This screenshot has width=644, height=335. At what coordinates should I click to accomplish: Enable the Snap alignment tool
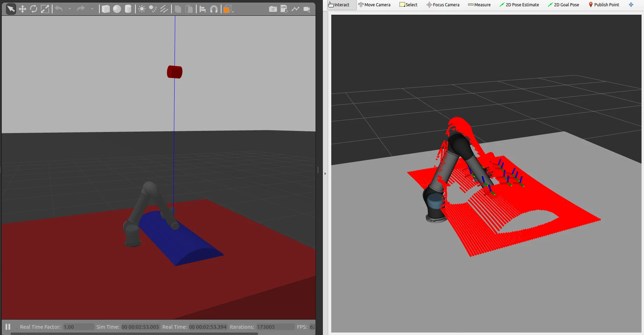point(214,9)
